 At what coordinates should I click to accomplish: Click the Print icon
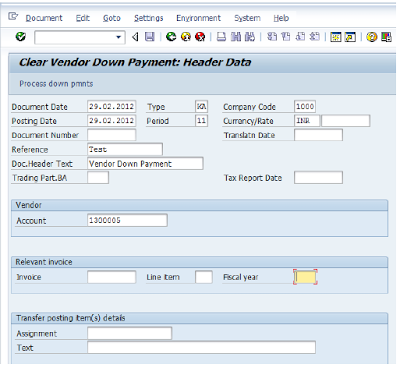[x=221, y=37]
